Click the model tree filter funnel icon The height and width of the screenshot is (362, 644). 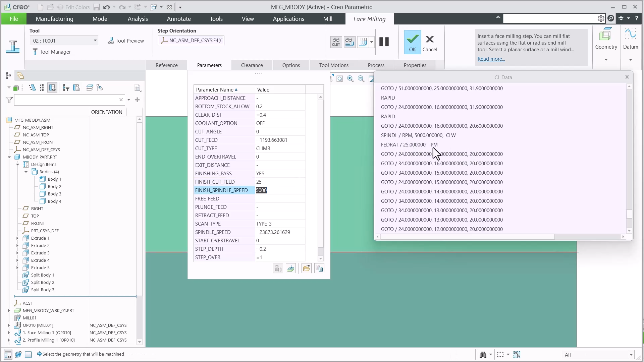(x=9, y=100)
